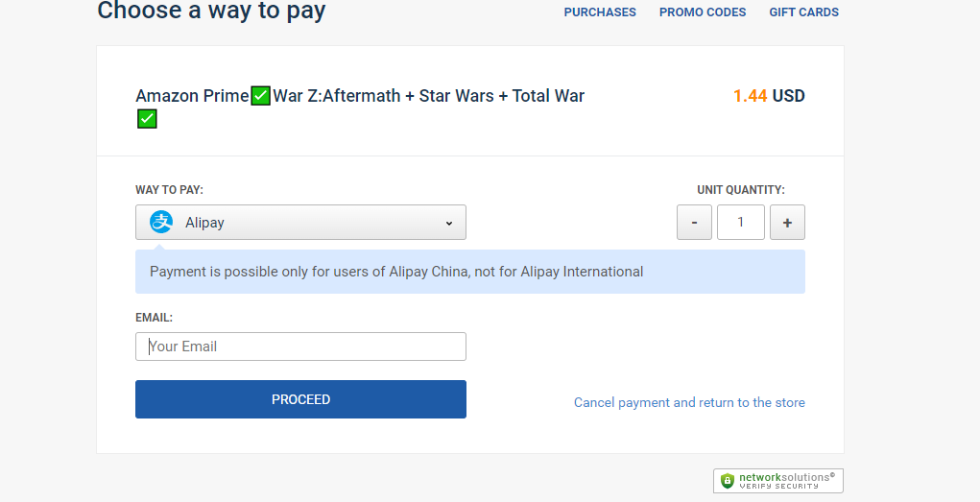The image size is (980, 502).
Task: Open the PURCHASES menu item
Action: coord(600,12)
